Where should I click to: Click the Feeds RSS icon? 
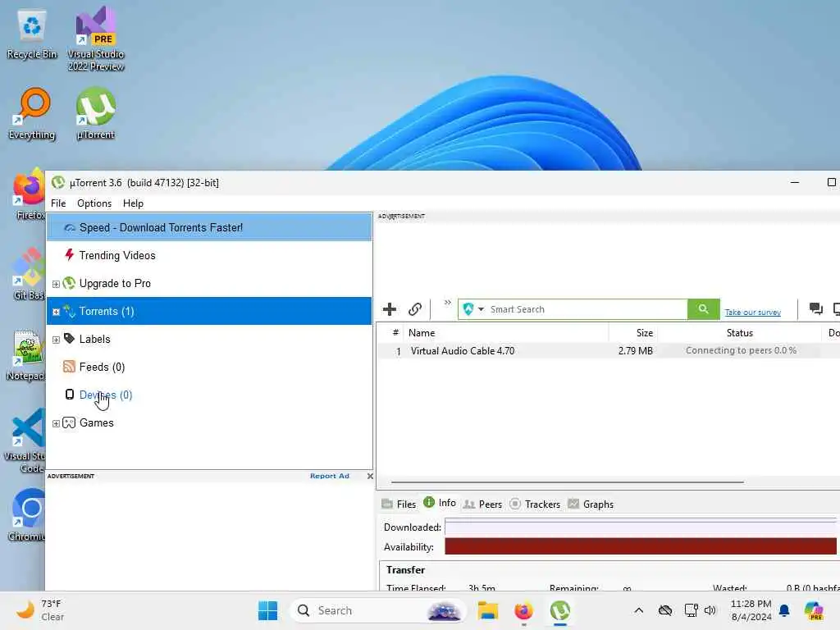point(69,367)
